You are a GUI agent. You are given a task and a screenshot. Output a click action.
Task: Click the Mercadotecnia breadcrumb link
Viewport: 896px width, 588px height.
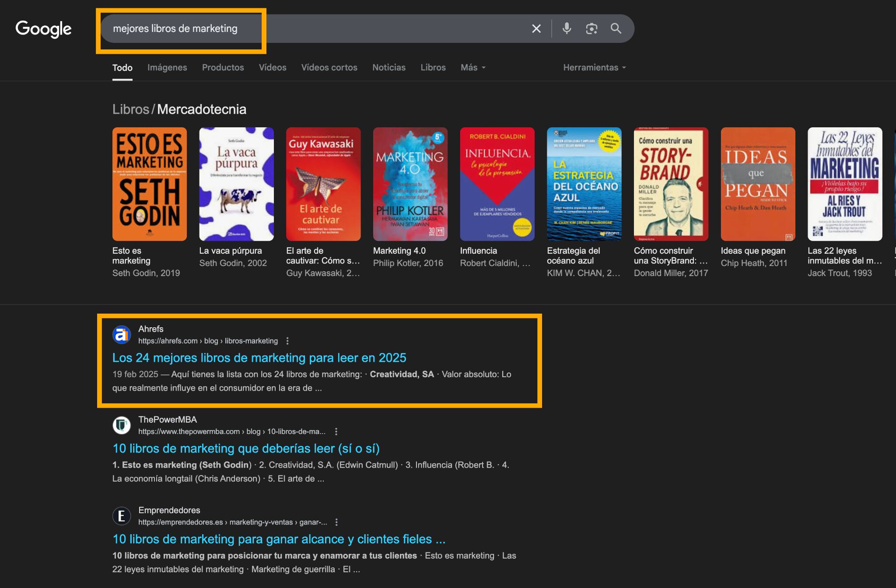201,109
